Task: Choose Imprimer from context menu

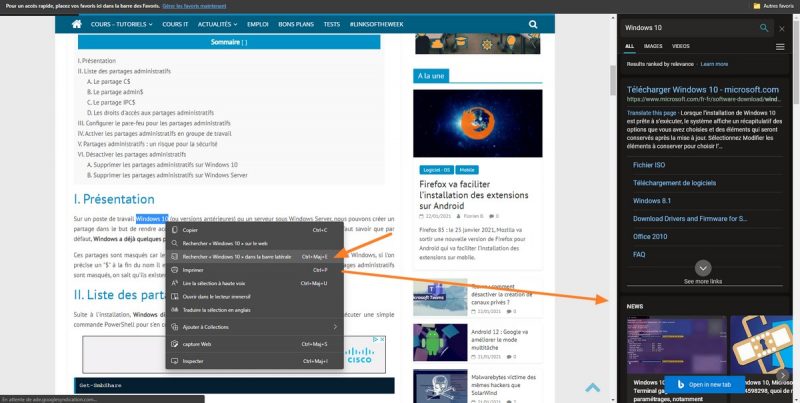Action: tap(255, 270)
